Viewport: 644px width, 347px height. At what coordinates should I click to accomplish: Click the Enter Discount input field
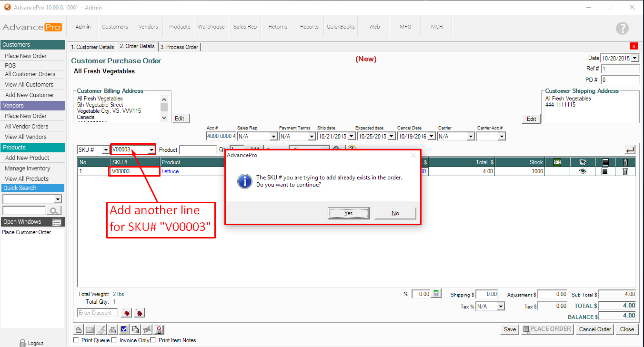coord(97,313)
